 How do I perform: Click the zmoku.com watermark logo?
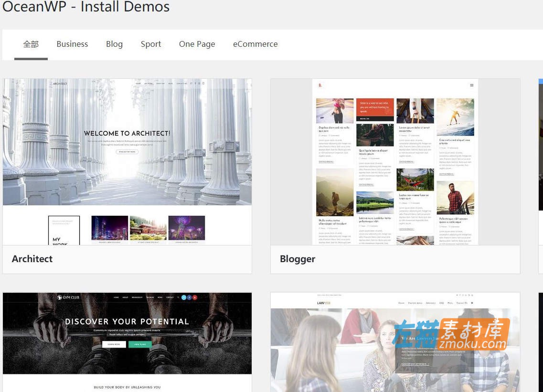(450, 334)
